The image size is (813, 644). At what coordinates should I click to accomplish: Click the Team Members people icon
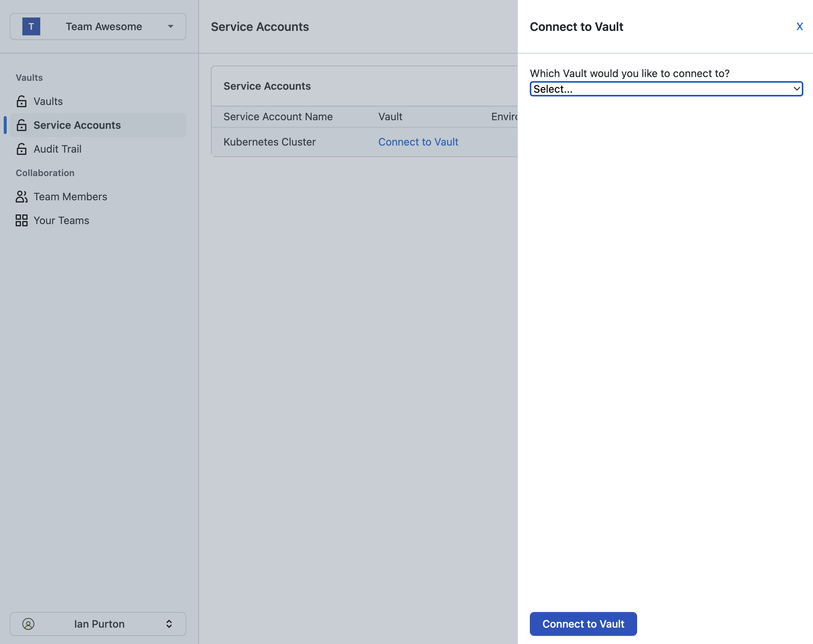tap(22, 196)
